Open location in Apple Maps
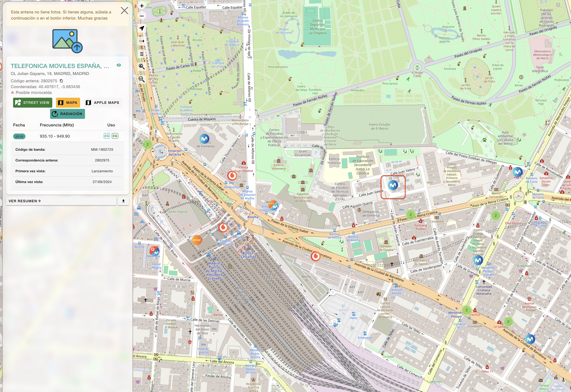This screenshot has height=392, width=571. pos(103,103)
